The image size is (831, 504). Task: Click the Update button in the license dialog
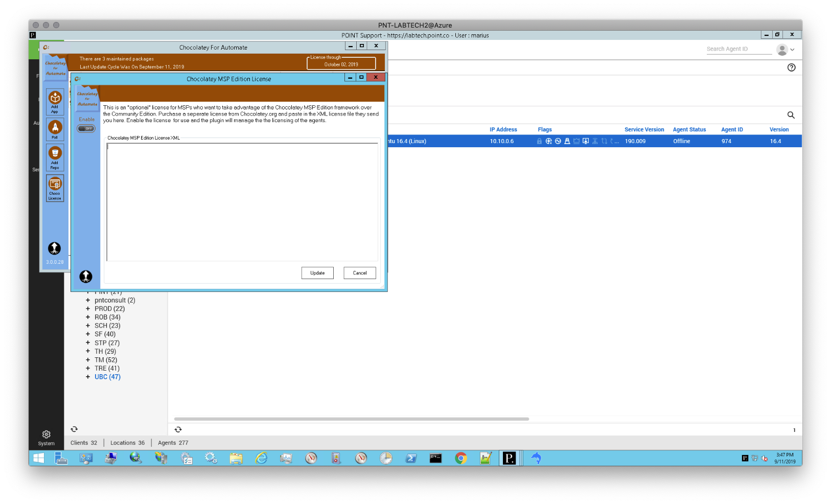point(317,273)
